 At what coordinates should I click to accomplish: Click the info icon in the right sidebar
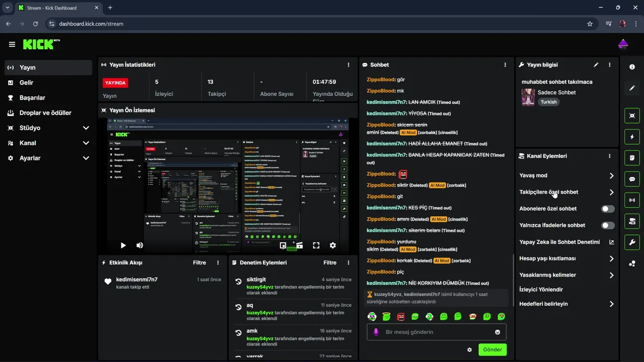coord(632,67)
